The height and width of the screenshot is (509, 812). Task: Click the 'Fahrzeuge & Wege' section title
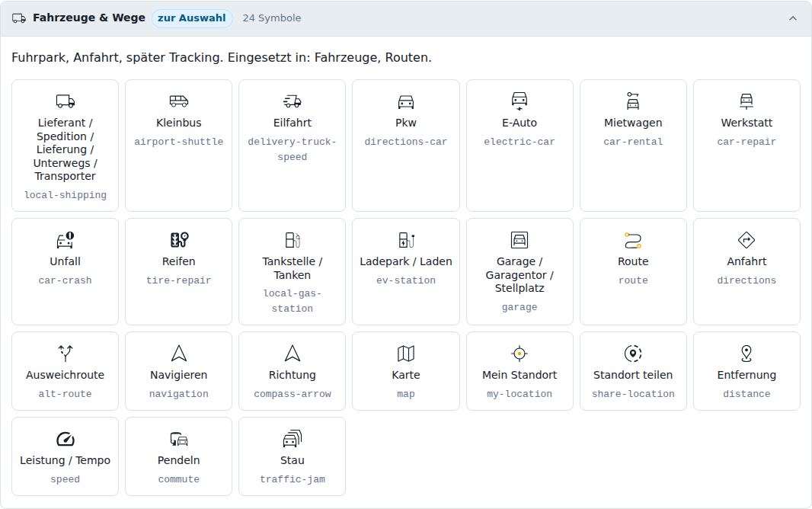(x=89, y=18)
